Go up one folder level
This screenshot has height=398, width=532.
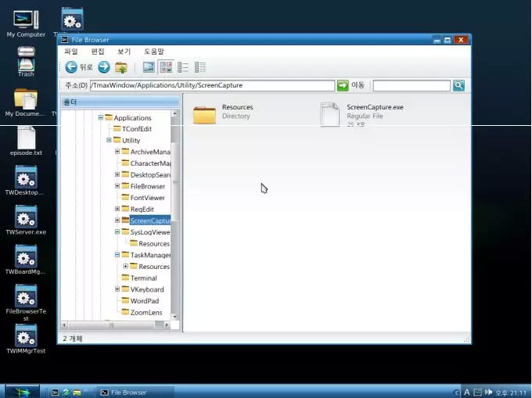121,67
